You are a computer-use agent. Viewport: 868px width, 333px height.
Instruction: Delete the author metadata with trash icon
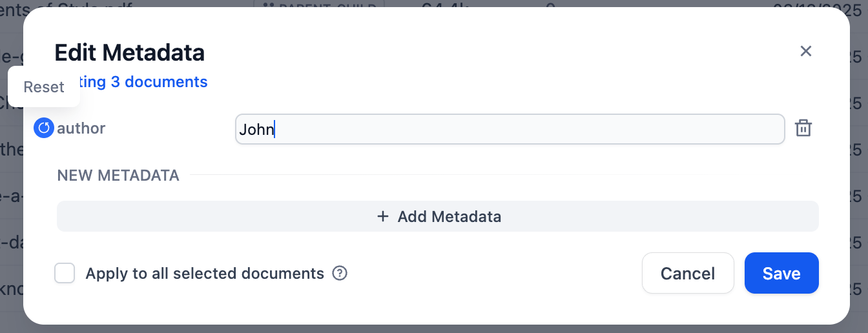click(x=803, y=128)
